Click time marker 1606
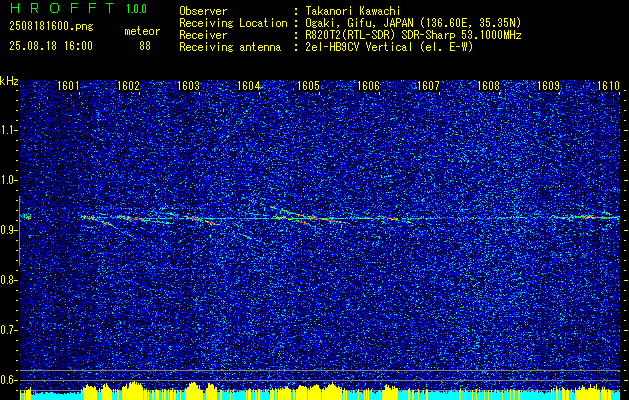 pos(368,86)
